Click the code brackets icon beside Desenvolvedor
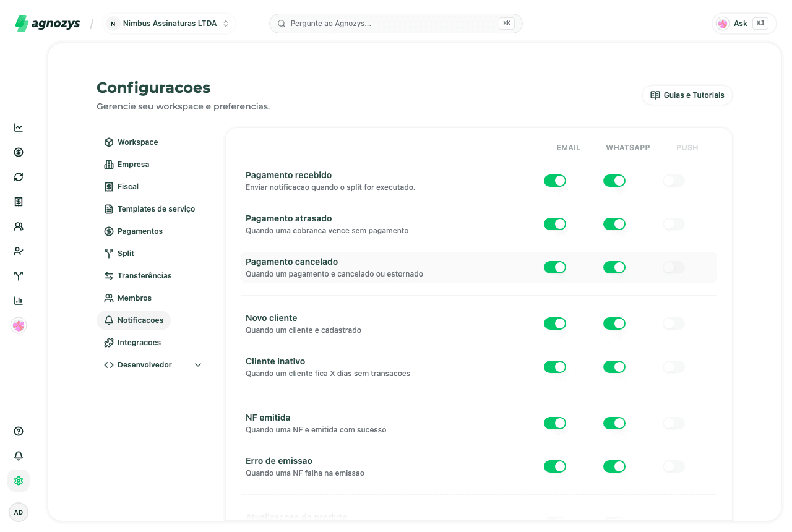Image resolution: width=792 pixels, height=532 pixels. click(109, 365)
